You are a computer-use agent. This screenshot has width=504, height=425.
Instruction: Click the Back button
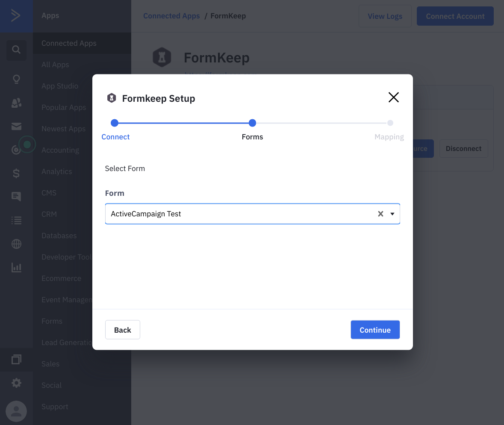[x=122, y=330]
